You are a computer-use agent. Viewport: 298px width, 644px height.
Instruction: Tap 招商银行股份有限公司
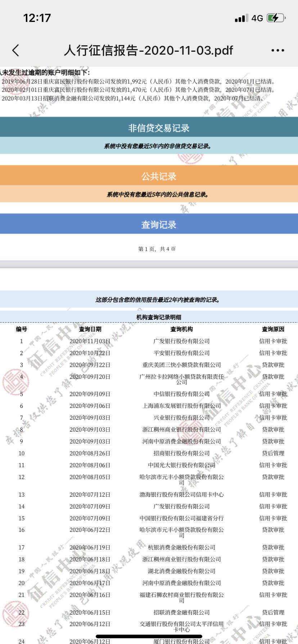(x=182, y=453)
